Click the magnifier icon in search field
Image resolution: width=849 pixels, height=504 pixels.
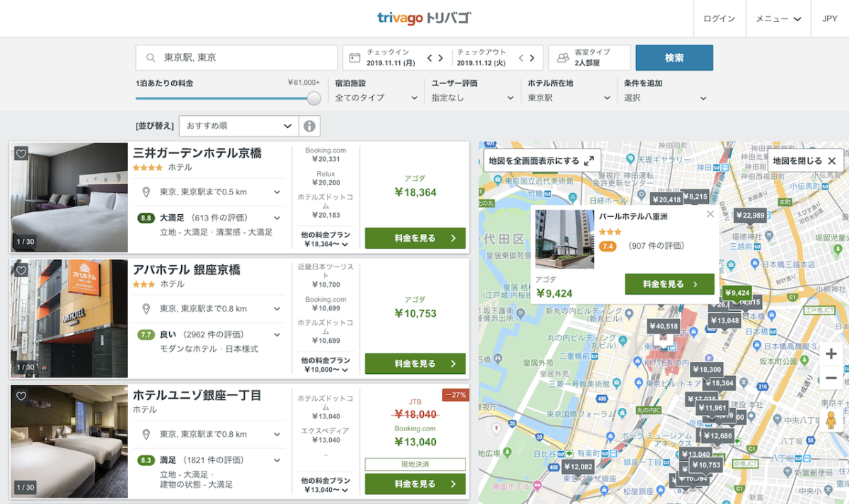coord(151,58)
